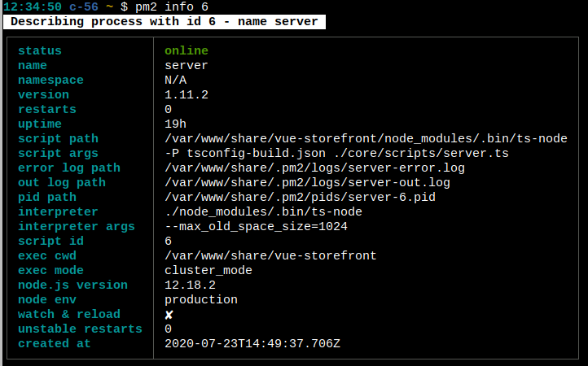588x366 pixels.
Task: Click the 'status' label
Action: pos(40,50)
